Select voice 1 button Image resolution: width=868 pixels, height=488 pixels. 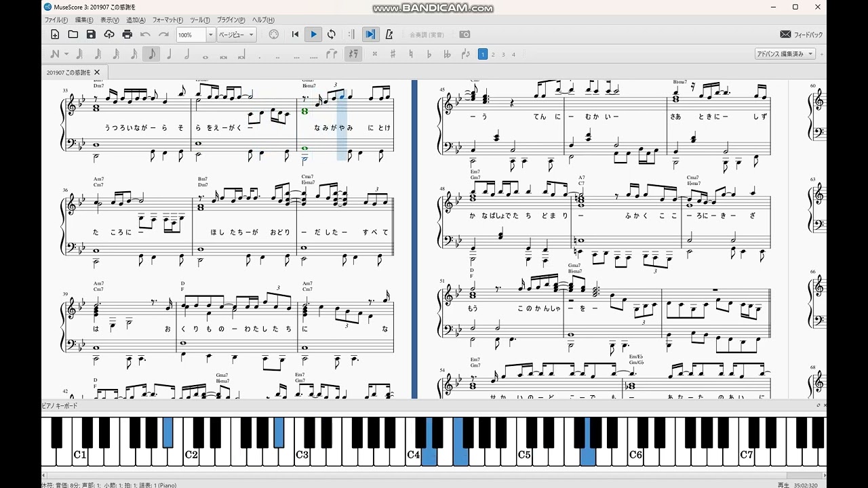[x=483, y=54]
